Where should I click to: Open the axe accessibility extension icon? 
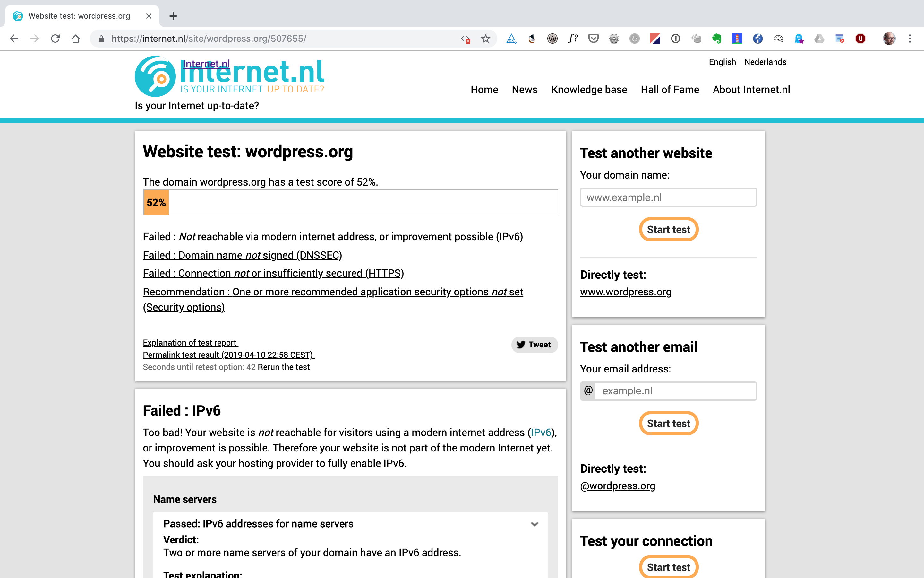coord(511,39)
